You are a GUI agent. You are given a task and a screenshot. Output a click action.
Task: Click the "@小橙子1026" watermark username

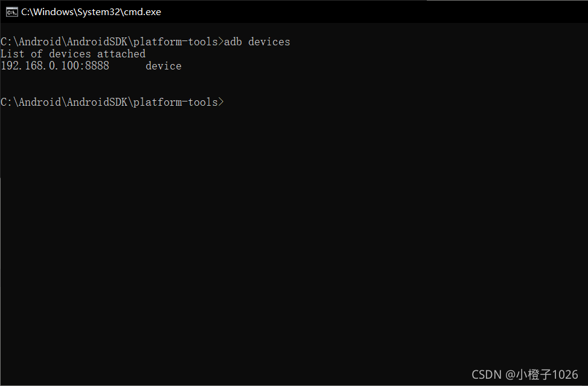tap(542, 375)
